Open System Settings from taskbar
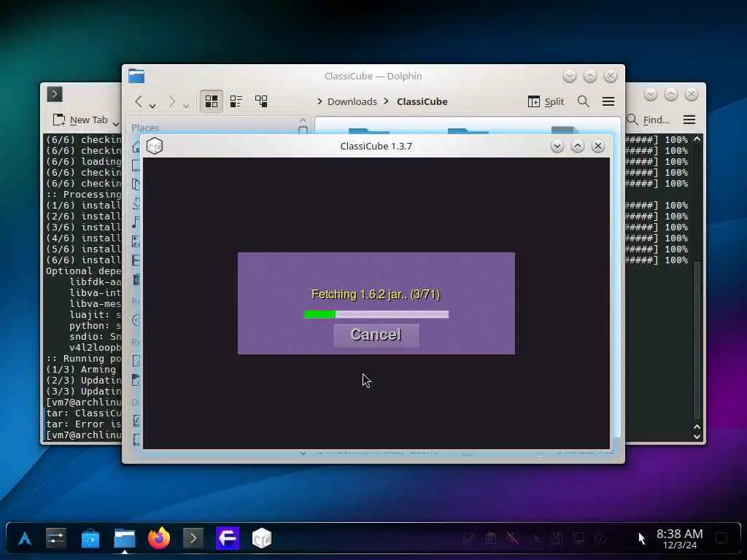Image resolution: width=747 pixels, height=560 pixels. tap(55, 539)
